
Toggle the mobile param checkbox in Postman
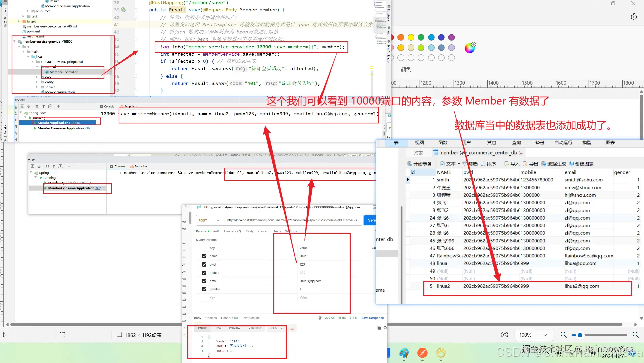tap(204, 273)
